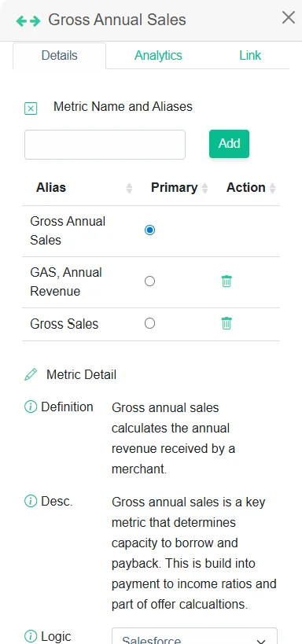The width and height of the screenshot is (302, 644).
Task: Sort table by Primary column
Action: point(204,188)
